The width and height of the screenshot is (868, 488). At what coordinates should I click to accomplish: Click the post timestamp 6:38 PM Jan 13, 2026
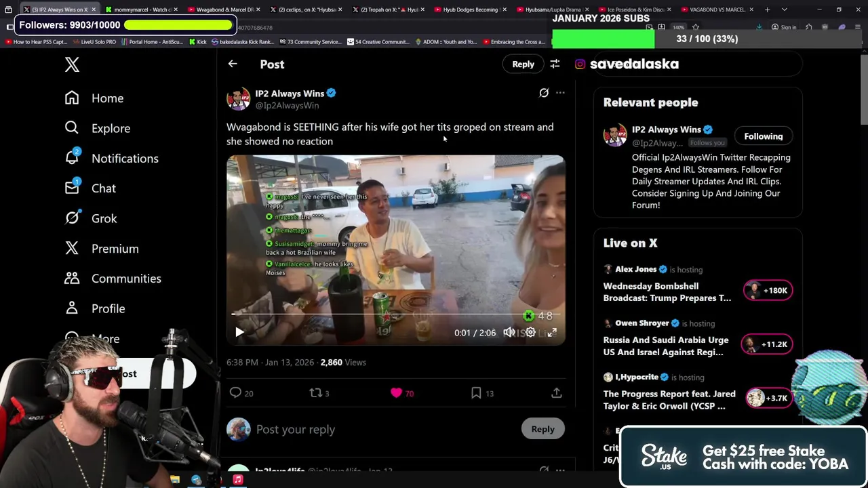point(270,363)
